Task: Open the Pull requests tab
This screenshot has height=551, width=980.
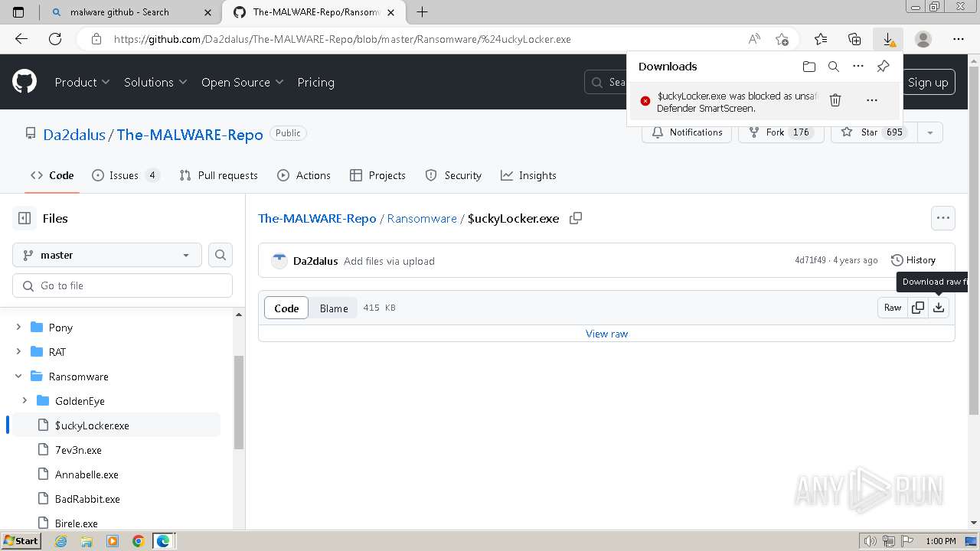Action: coord(218,175)
